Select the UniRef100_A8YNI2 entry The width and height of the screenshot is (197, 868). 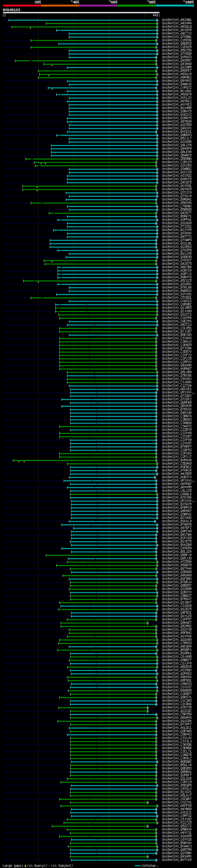tap(176, 101)
